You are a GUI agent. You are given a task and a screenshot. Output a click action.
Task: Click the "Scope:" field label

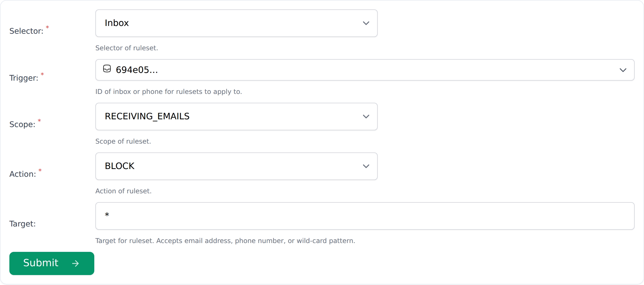tap(22, 124)
